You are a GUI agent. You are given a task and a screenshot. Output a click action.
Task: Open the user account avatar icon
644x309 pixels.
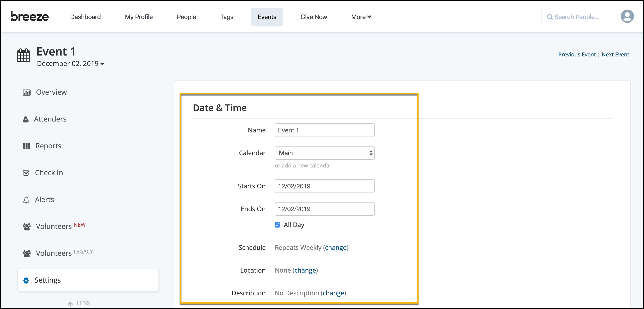point(627,16)
